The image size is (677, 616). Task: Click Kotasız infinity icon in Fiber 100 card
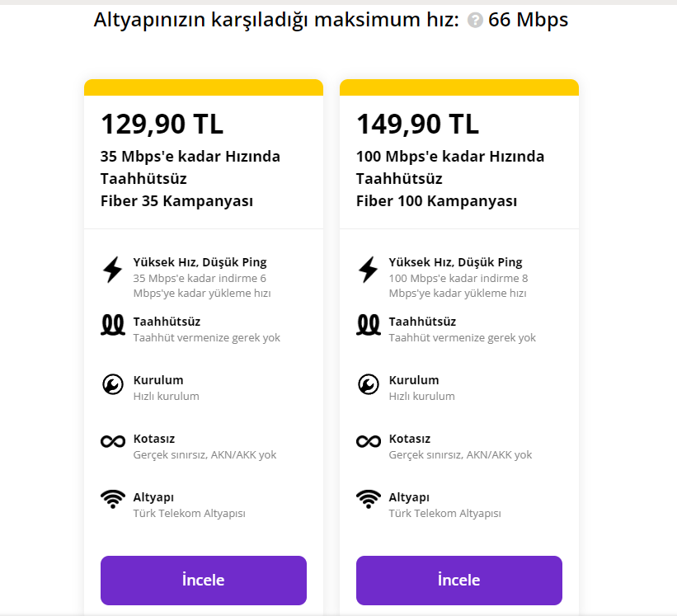tap(369, 441)
